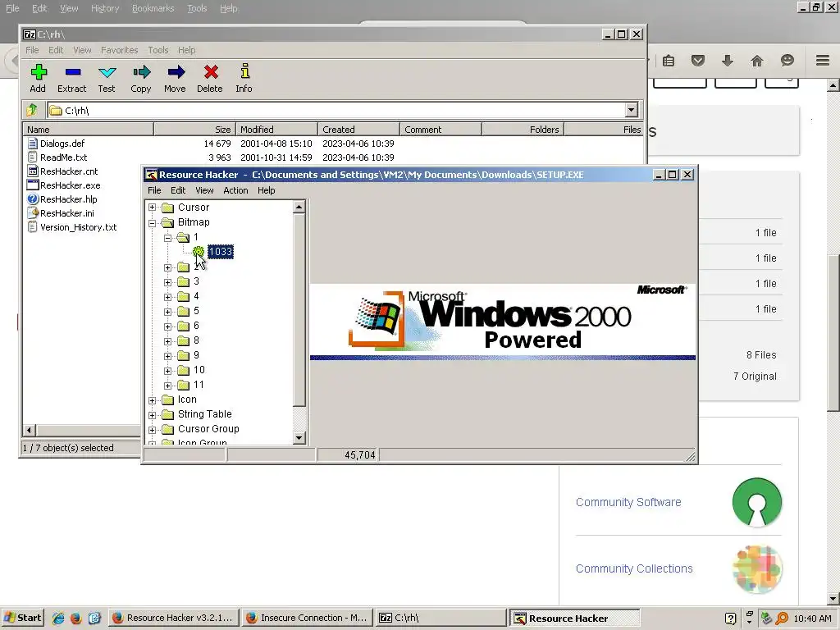The width and height of the screenshot is (840, 630).
Task: Sort 7-Zip list by Modified column
Action: (x=277, y=129)
